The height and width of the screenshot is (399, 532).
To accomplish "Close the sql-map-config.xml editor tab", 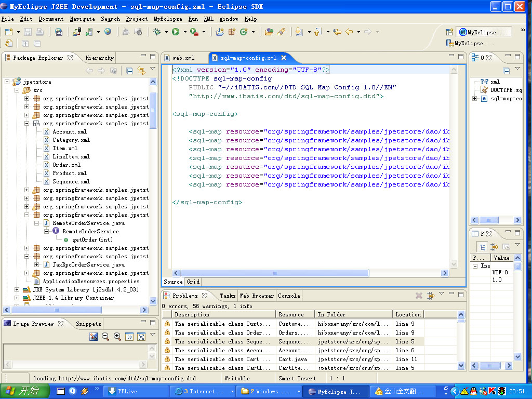I will [284, 58].
